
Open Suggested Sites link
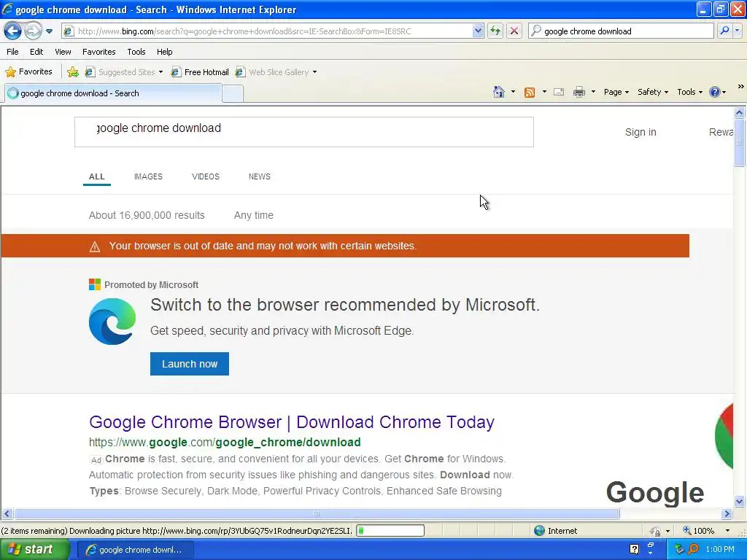tap(120, 72)
